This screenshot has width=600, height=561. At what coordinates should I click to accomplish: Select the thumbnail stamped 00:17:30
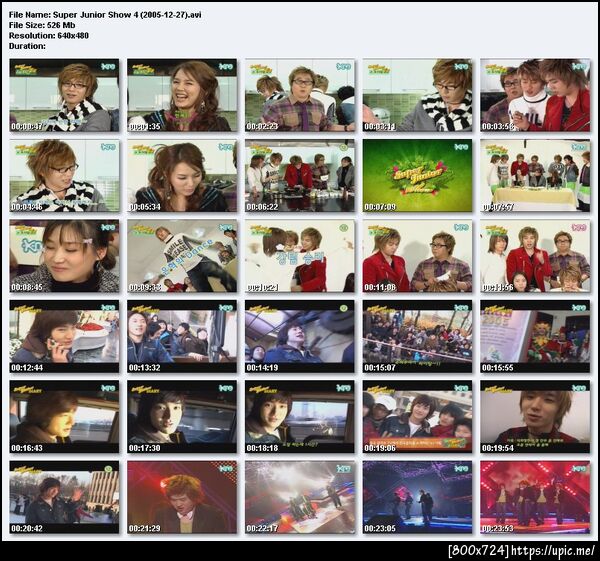[x=182, y=417]
